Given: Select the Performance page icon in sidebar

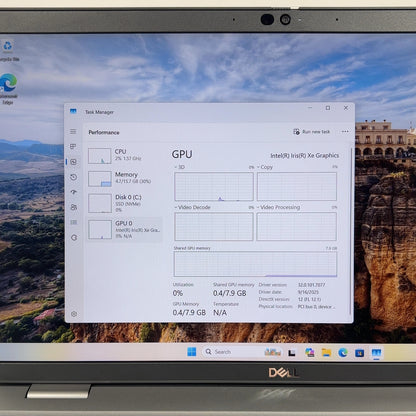Looking at the screenshot, I should [74, 162].
